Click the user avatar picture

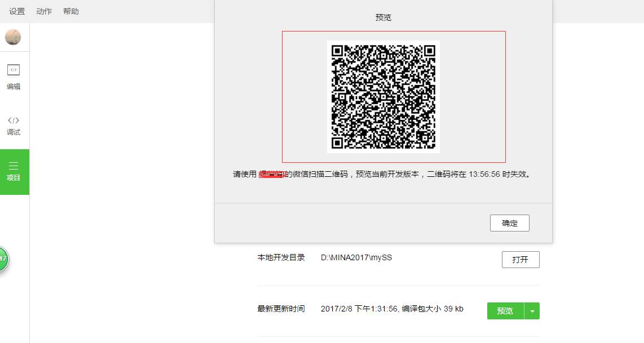(x=13, y=37)
